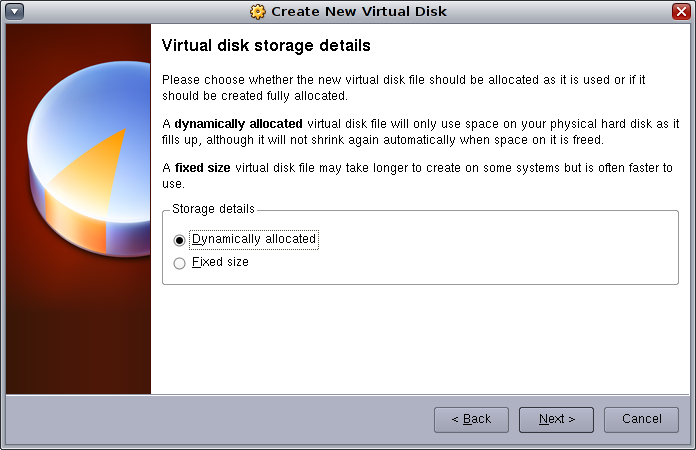Open the window menu arrow in title bar
This screenshot has height=450, width=696.
click(x=14, y=11)
